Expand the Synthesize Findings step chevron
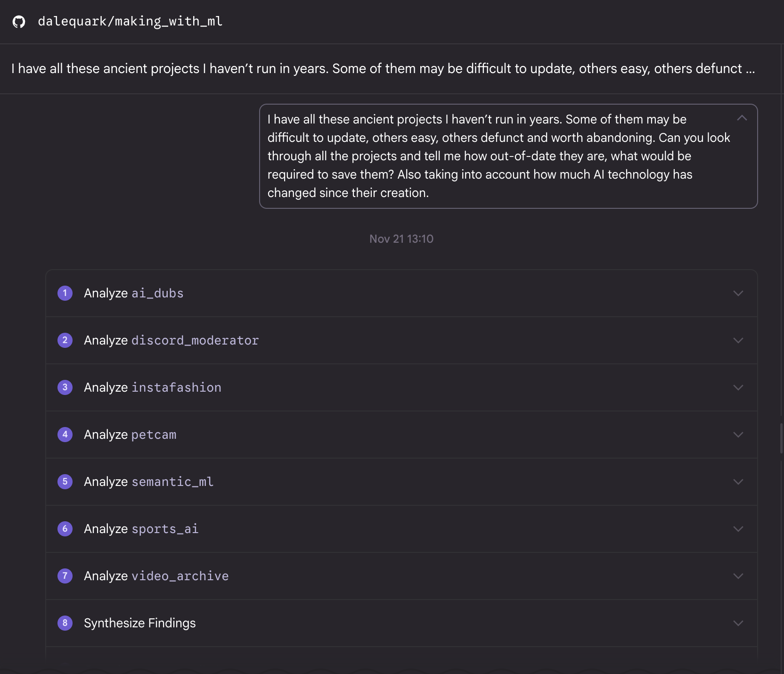The width and height of the screenshot is (784, 674). click(x=738, y=623)
